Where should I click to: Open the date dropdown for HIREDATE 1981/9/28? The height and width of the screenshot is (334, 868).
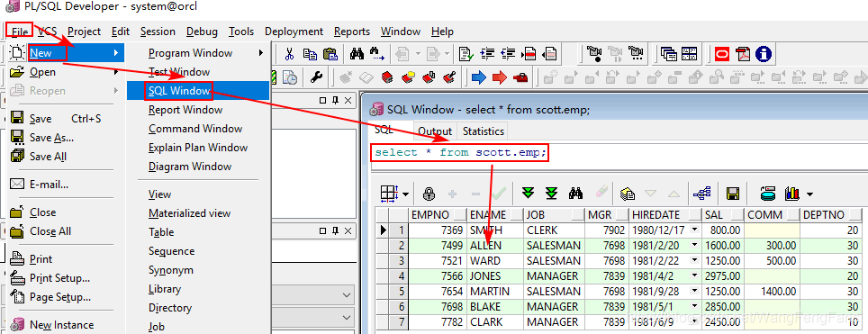click(695, 292)
